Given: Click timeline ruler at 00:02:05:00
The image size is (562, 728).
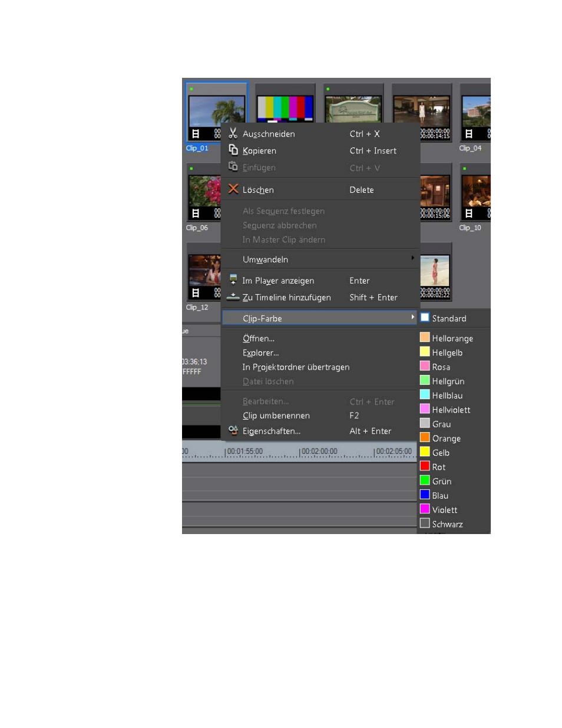Looking at the screenshot, I should pyautogui.click(x=394, y=452).
